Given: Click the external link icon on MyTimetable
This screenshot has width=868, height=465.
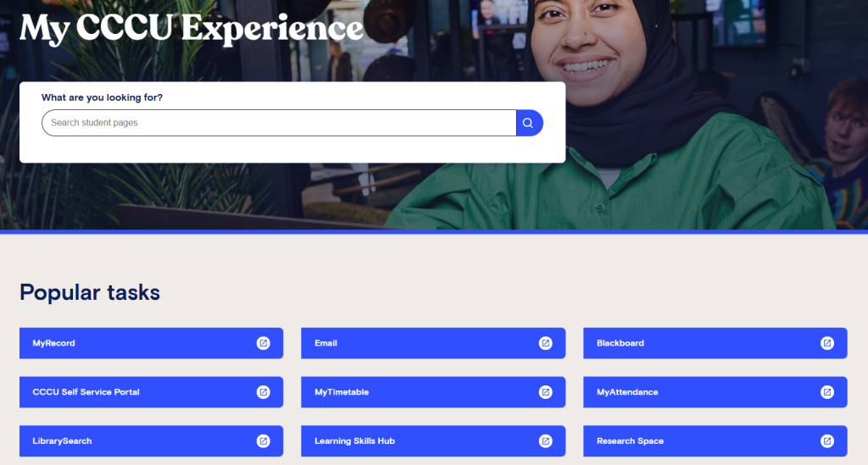Looking at the screenshot, I should (x=545, y=392).
